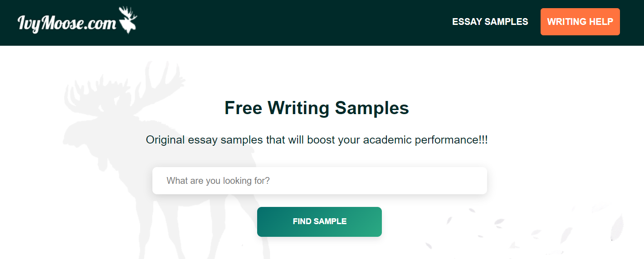644x259 pixels.
Task: Click the white moose head logo icon
Action: (127, 19)
